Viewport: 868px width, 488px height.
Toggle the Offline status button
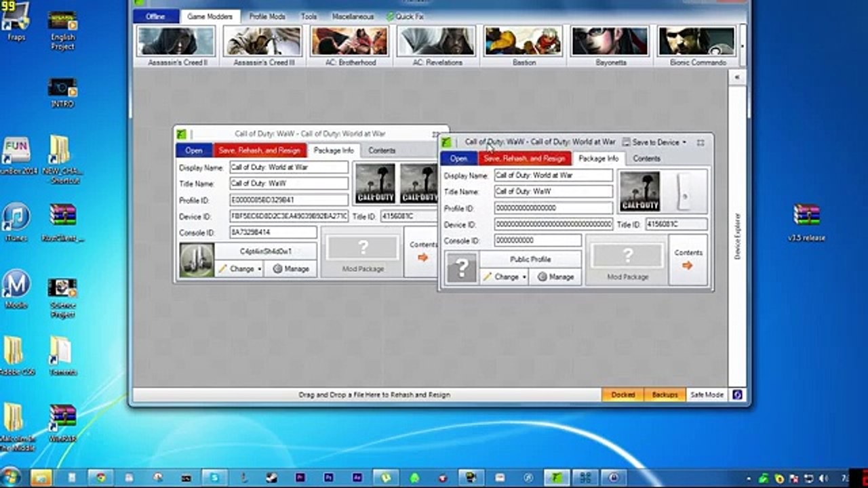(x=155, y=16)
